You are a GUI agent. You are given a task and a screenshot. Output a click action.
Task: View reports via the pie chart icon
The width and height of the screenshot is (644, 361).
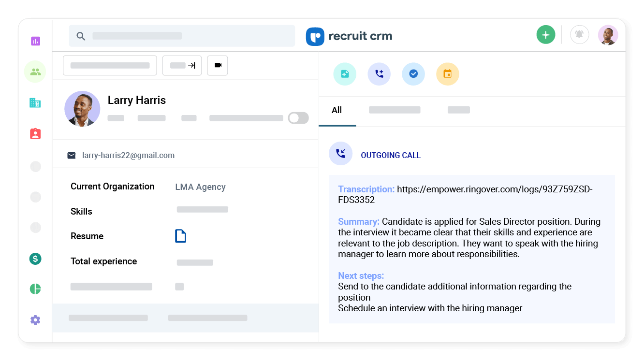35,289
